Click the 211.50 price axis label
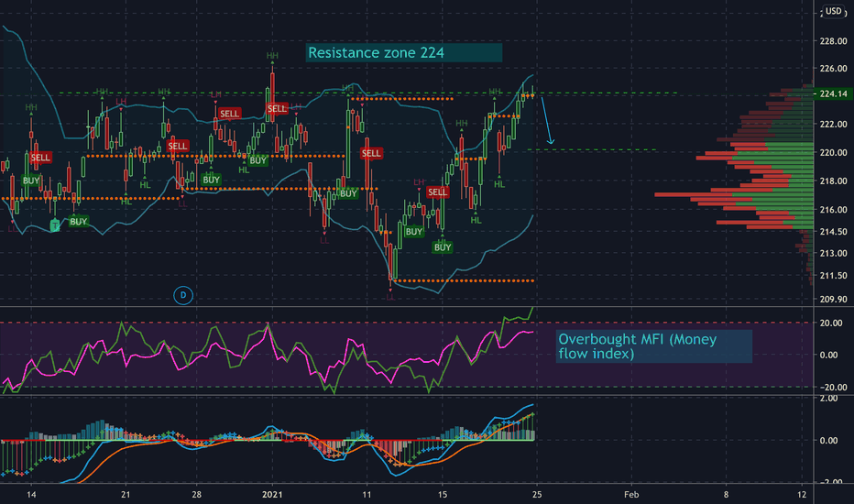This screenshot has width=854, height=504. click(x=833, y=276)
